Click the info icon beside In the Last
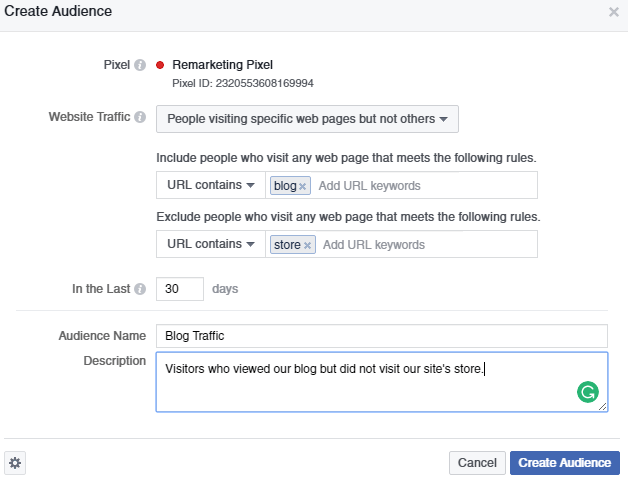Image resolution: width=628 pixels, height=482 pixels. 140,289
